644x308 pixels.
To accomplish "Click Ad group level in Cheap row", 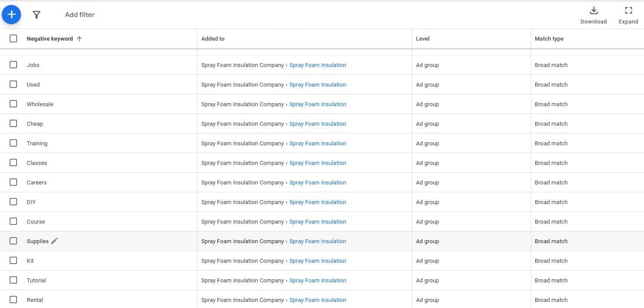I will [x=427, y=124].
